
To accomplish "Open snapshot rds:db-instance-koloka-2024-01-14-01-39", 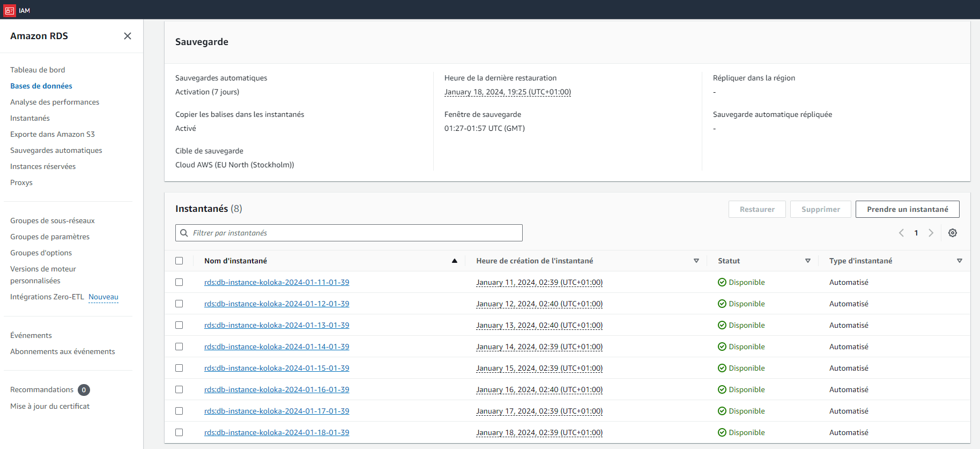I will [x=277, y=347].
